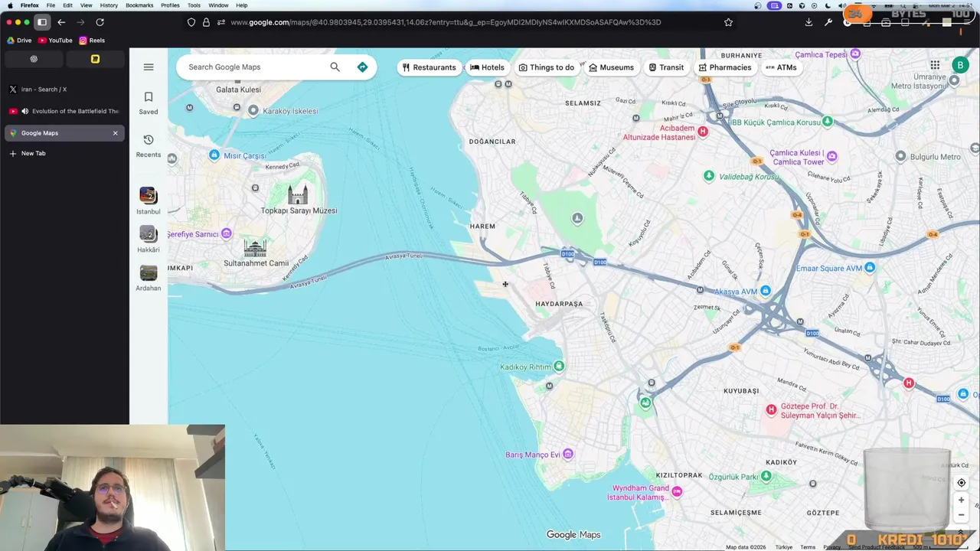Select the Özgürlük Parkı pin
The height and width of the screenshot is (551, 980).
pyautogui.click(x=766, y=476)
